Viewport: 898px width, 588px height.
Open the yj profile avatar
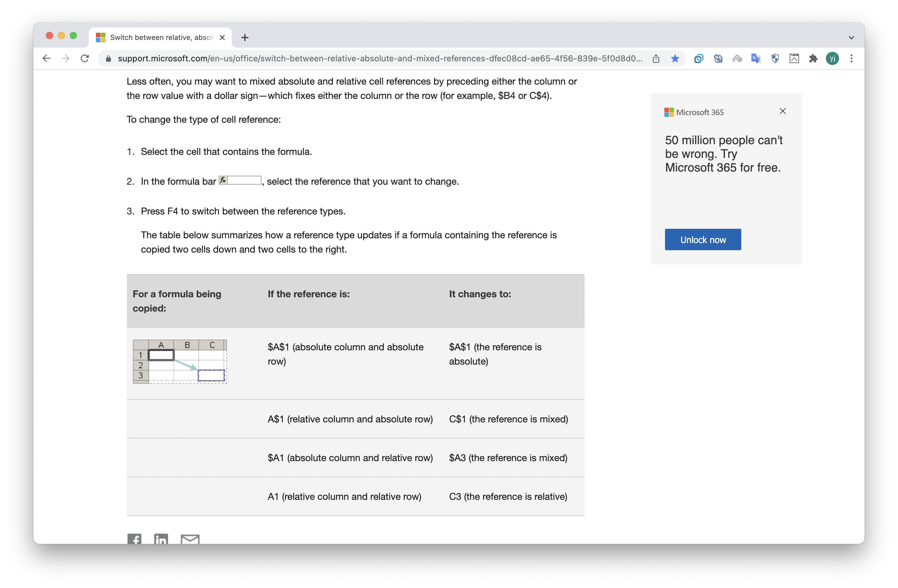(832, 58)
